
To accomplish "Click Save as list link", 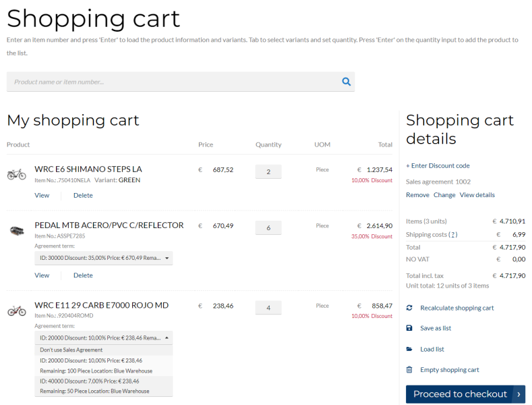I will [x=436, y=328].
